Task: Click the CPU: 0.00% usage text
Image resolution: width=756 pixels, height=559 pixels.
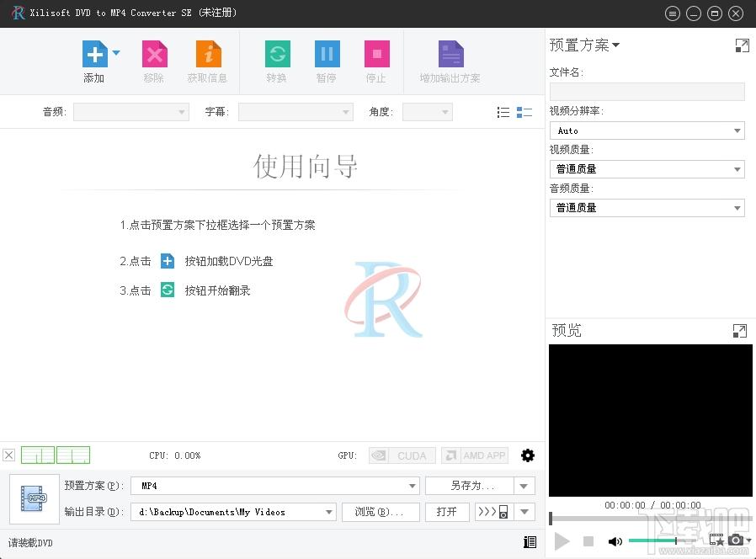Action: 174,455
